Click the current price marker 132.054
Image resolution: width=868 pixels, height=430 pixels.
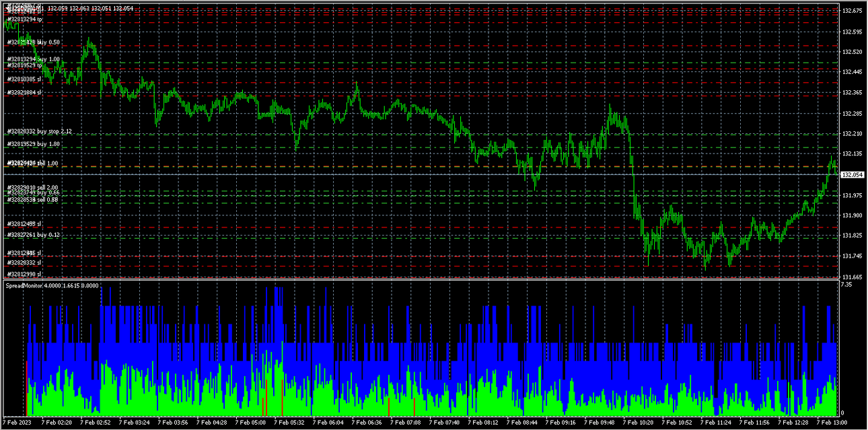click(x=853, y=175)
